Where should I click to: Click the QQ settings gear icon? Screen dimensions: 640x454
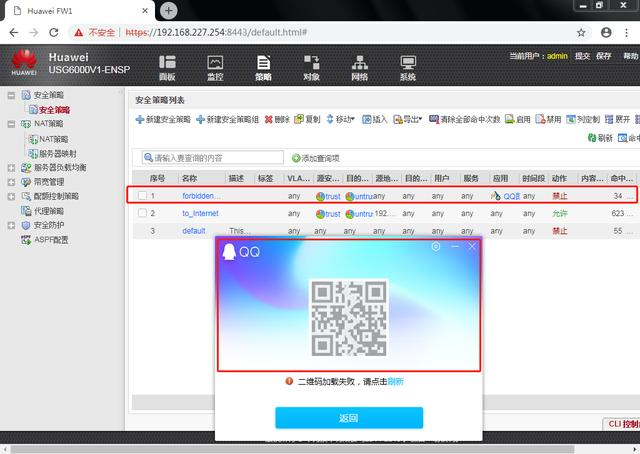tap(436, 246)
